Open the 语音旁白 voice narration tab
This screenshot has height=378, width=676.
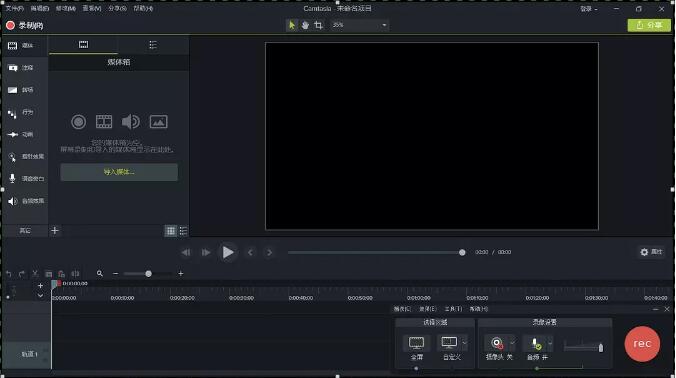pyautogui.click(x=25, y=179)
